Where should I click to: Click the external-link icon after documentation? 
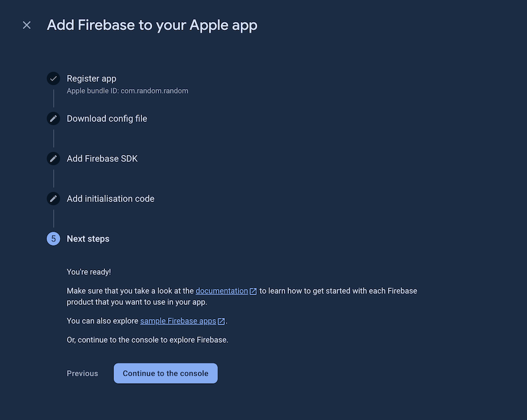point(253,291)
